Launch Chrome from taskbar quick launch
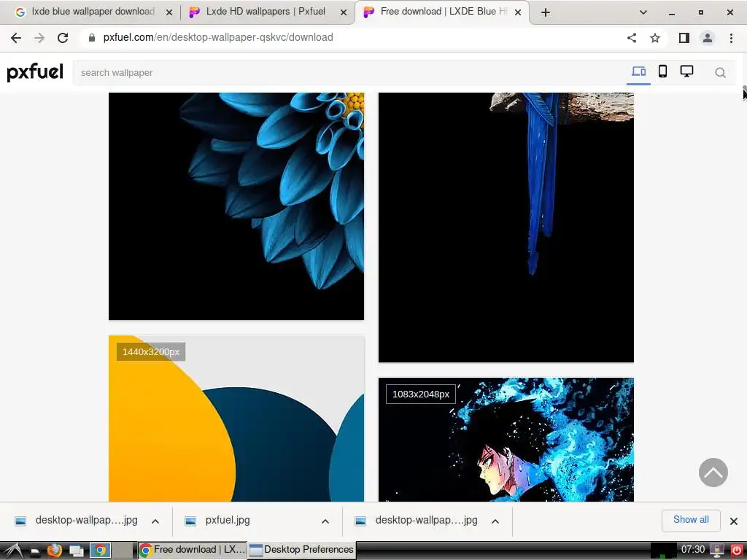The image size is (747, 560). click(100, 551)
